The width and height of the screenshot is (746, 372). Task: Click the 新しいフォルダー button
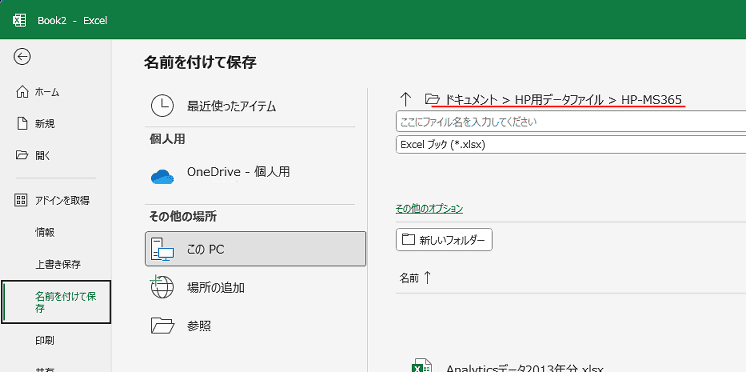click(444, 240)
